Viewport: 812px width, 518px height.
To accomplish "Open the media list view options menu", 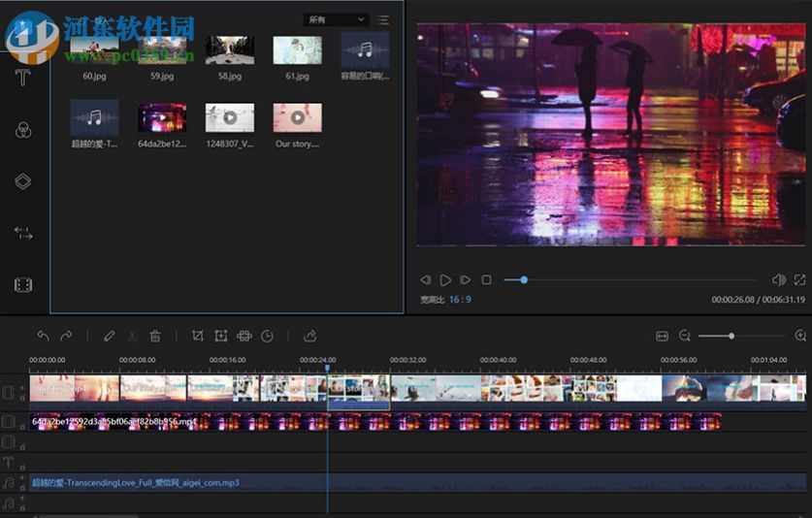I will [x=384, y=19].
